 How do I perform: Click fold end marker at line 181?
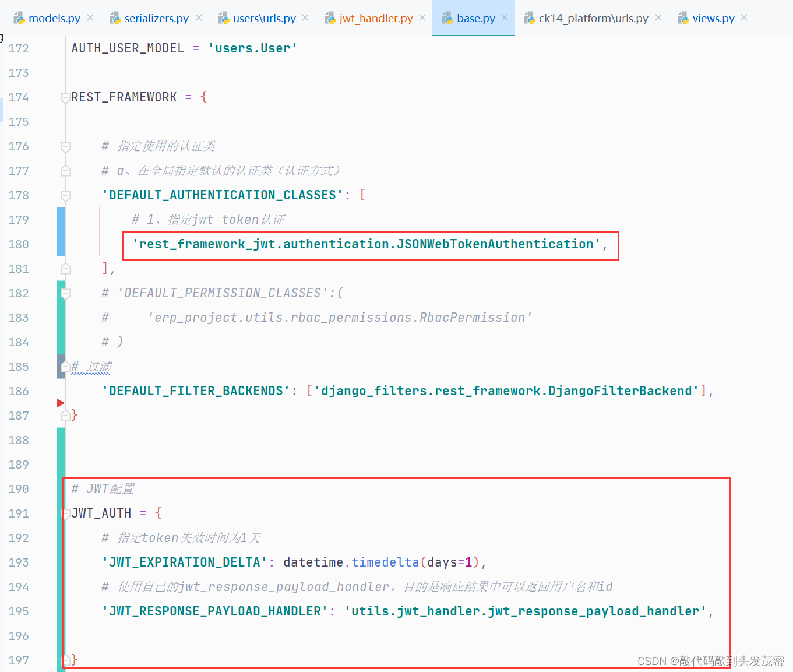66,269
